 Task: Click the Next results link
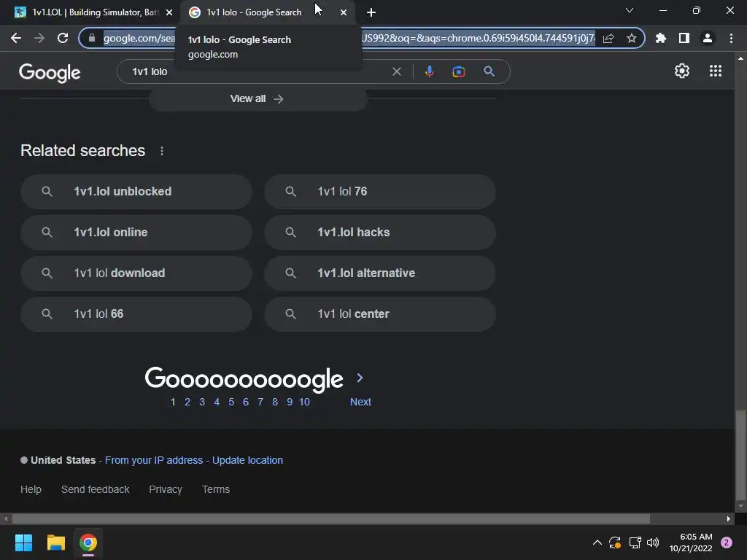pyautogui.click(x=360, y=402)
